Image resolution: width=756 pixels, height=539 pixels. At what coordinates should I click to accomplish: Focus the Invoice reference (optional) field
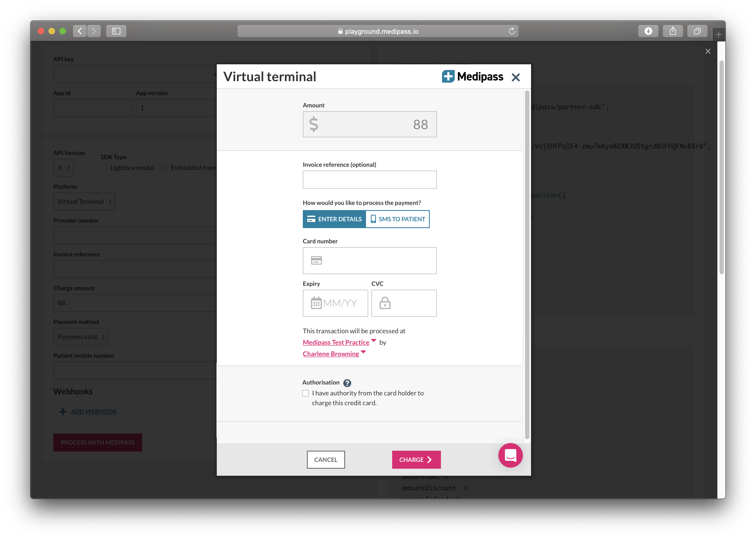tap(370, 180)
